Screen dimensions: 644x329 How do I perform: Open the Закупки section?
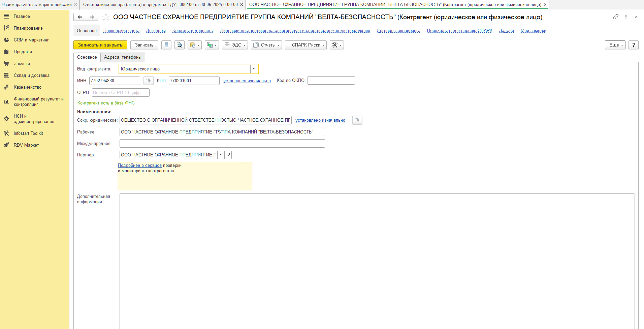coord(22,63)
